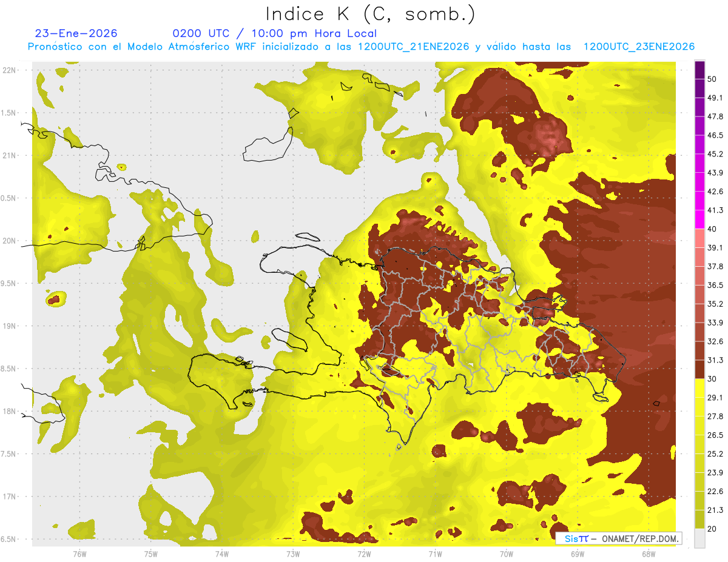728x562 pixels.
Task: Click the longitude axis label '71W'
Action: (435, 554)
